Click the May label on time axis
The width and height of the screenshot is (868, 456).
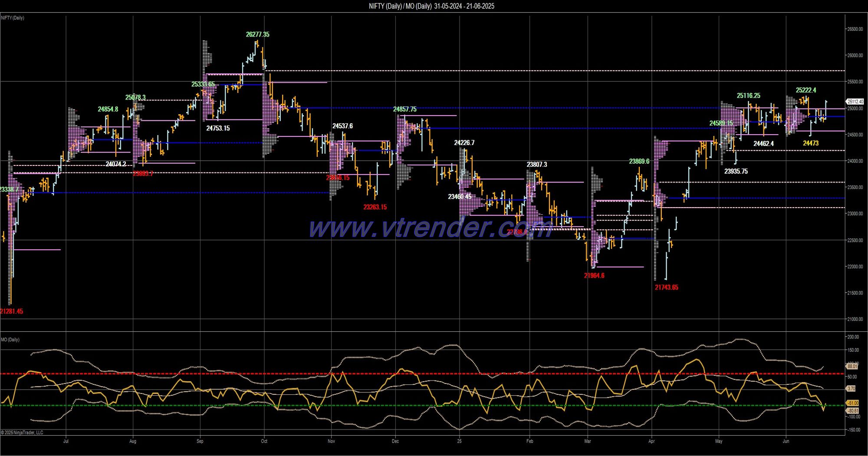[719, 441]
